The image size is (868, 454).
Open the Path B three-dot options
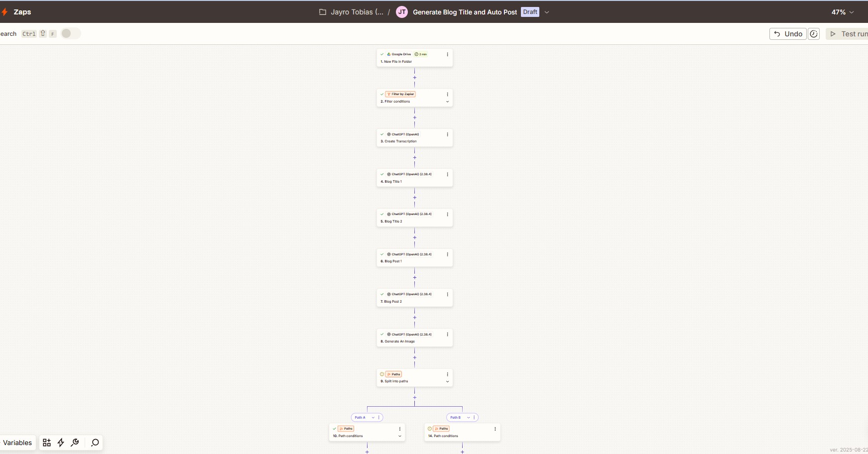coord(474,418)
